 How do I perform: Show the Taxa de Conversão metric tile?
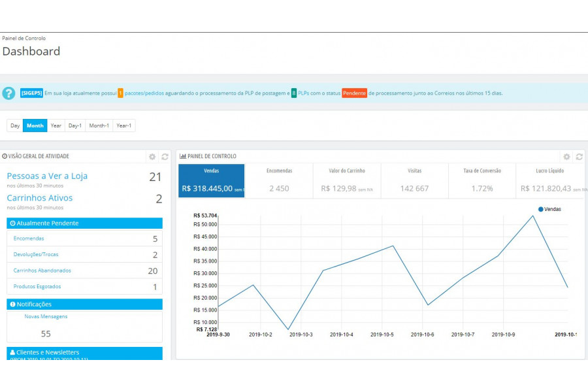click(x=482, y=181)
